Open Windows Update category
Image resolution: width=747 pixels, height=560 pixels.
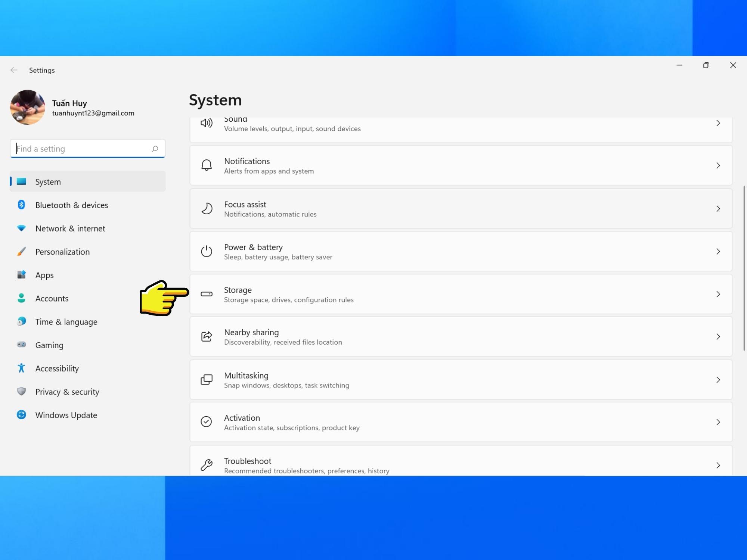(x=88, y=415)
